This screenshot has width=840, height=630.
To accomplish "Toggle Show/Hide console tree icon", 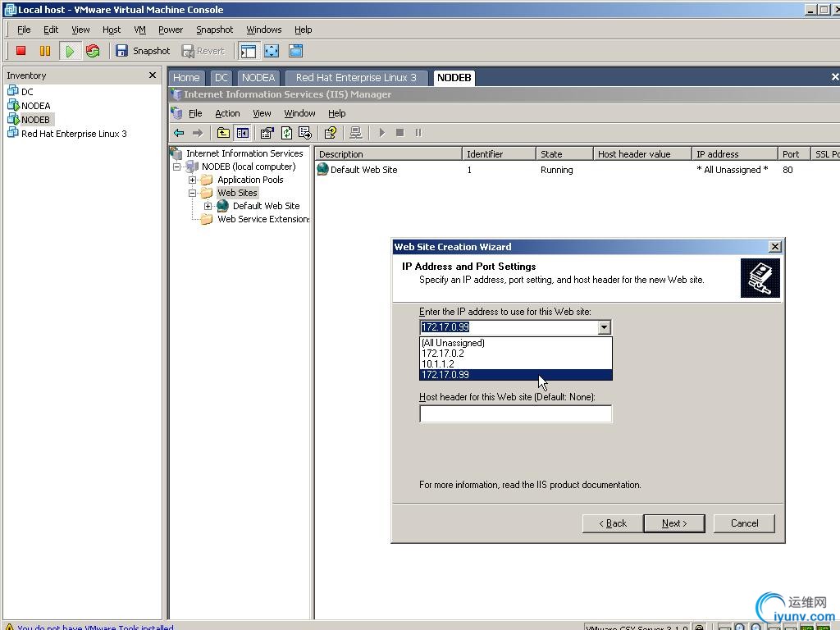I will [x=242, y=132].
